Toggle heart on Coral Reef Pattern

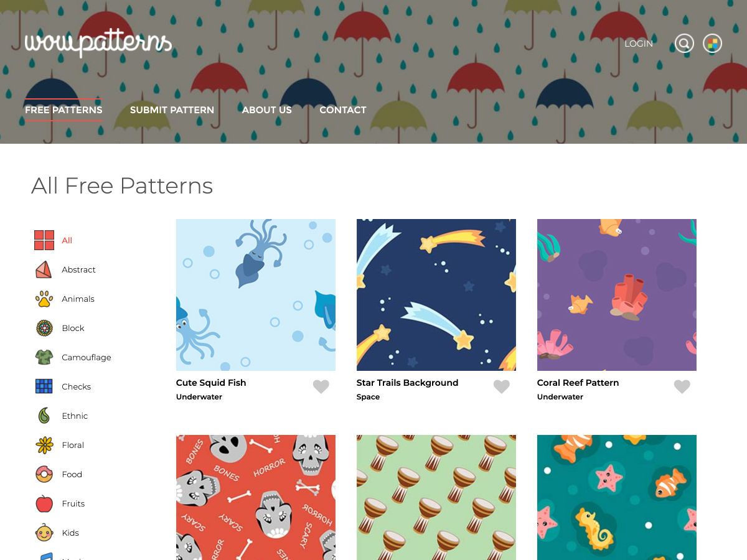pos(682,387)
